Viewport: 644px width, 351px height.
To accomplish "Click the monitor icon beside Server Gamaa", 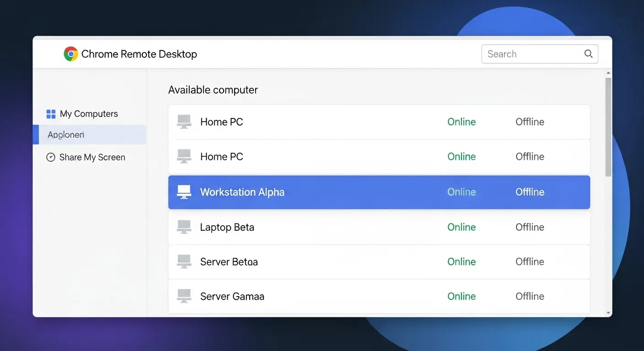I will (184, 296).
